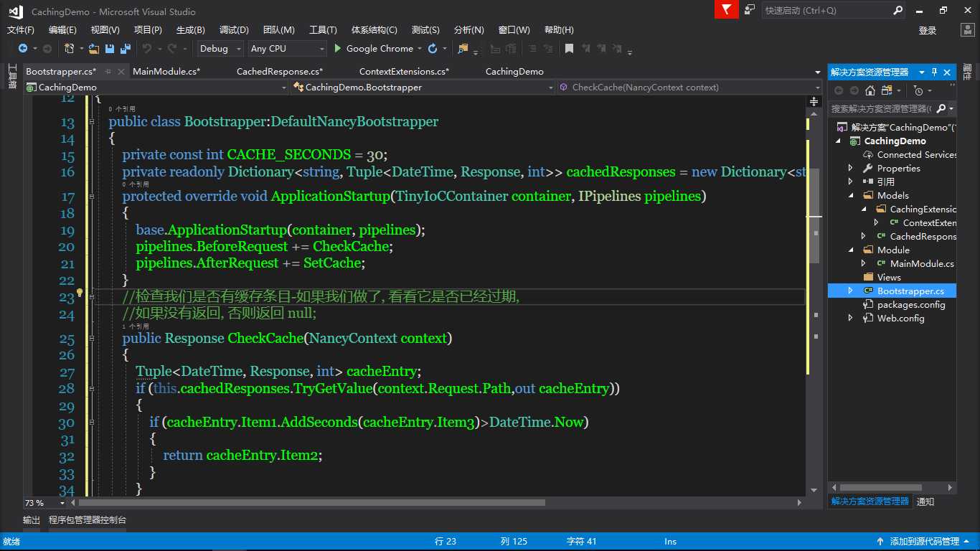This screenshot has height=551, width=980.
Task: Click the light bulb quick action on line 23
Action: point(80,293)
